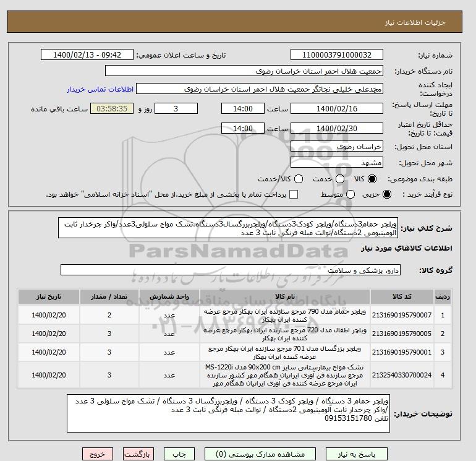Click the تعداد / مقدار column header
The width and height of the screenshot is (476, 461).
[x=109, y=296]
